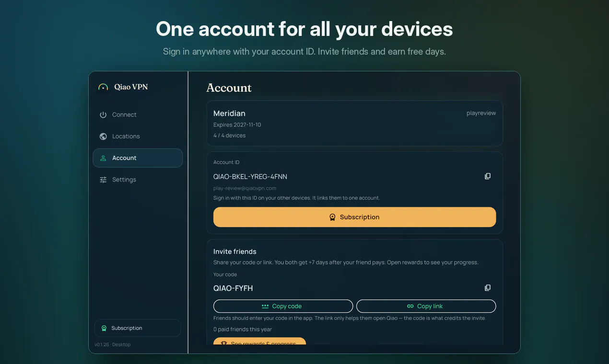This screenshot has width=609, height=364.
Task: Click the link icon in Copy link button
Action: [x=410, y=307]
